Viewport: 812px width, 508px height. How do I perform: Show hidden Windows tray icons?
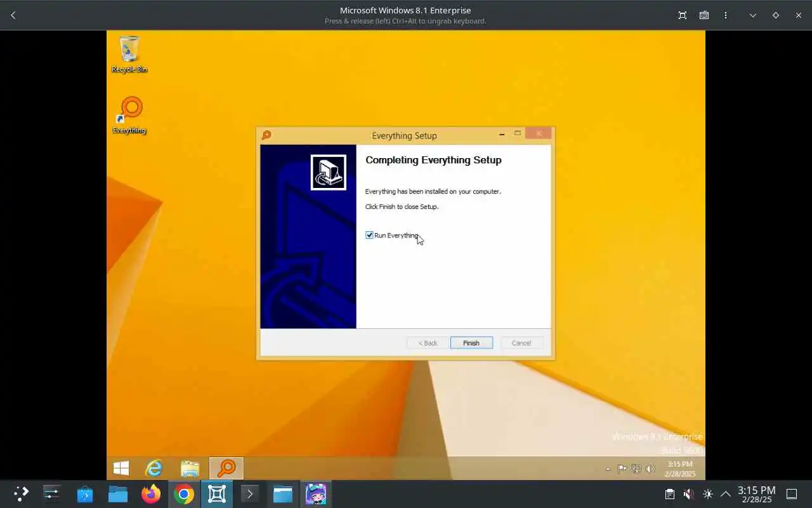[608, 469]
